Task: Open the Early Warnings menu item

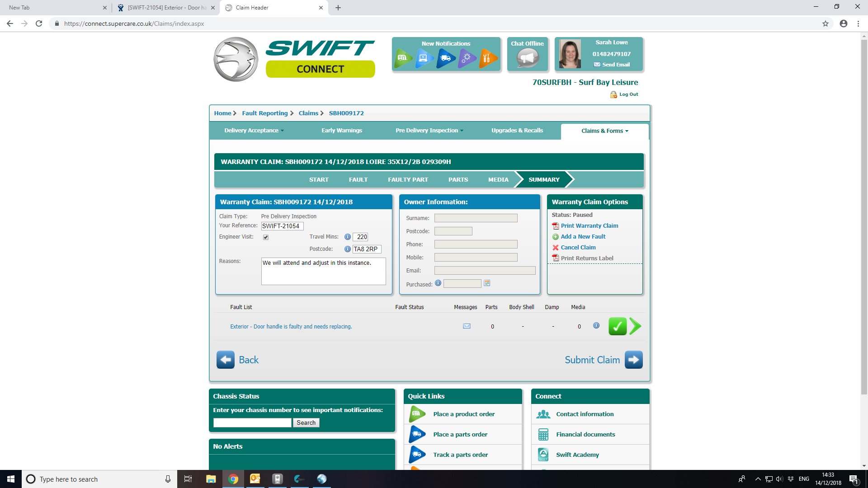Action: 341,131
